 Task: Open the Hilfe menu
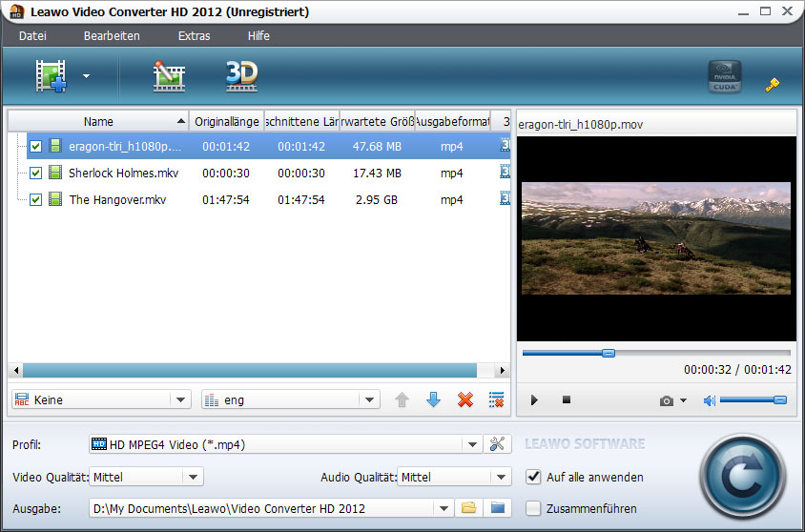(258, 36)
